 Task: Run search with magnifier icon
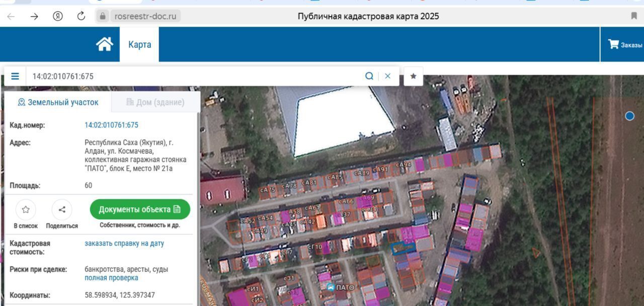[x=369, y=76]
